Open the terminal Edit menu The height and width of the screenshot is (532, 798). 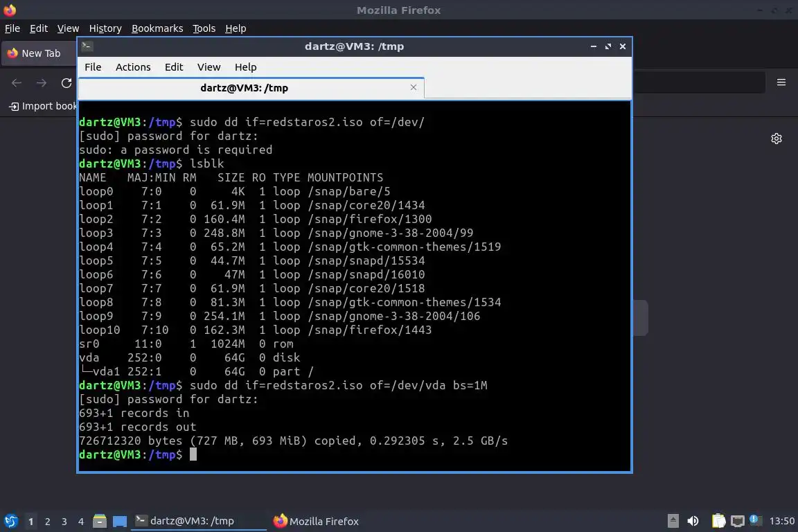pos(174,67)
